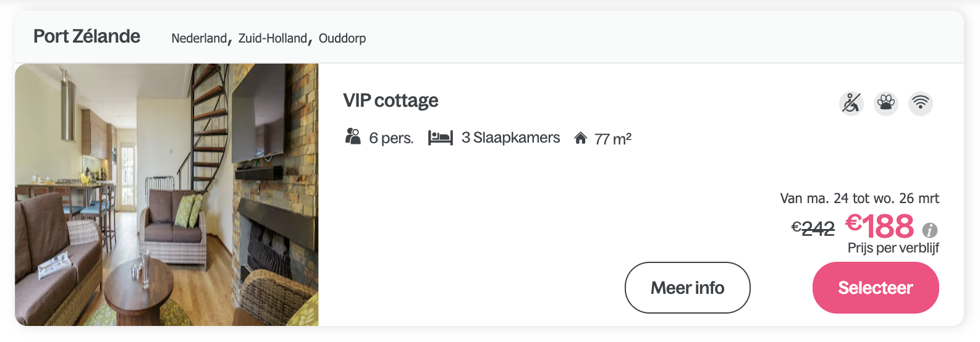Click the WiFi amenity icon
Viewport: 980px width, 342px height.
pyautogui.click(x=921, y=103)
